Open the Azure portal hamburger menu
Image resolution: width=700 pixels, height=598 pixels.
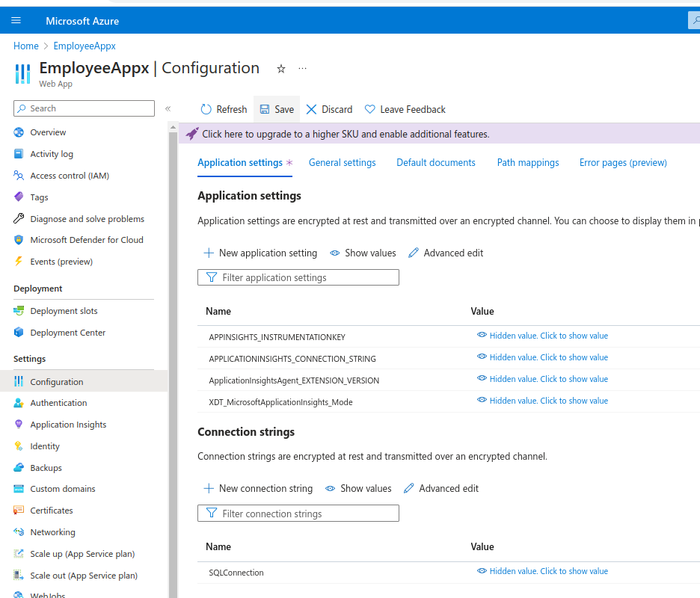tap(16, 20)
